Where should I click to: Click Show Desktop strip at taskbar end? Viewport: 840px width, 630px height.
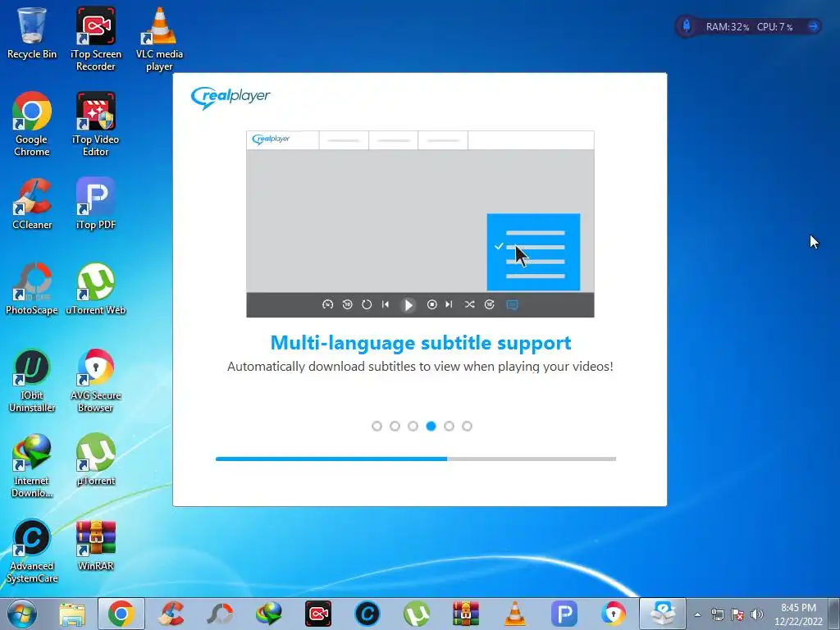[834, 614]
